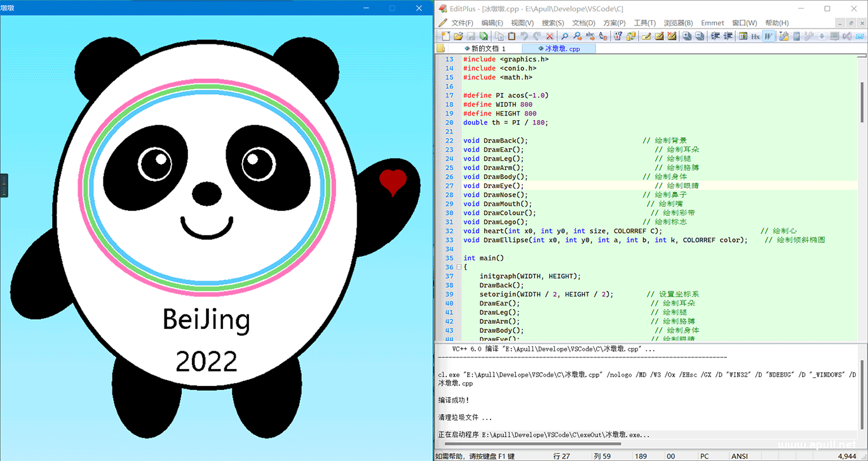Open the 编辑(E) menu

pyautogui.click(x=492, y=23)
